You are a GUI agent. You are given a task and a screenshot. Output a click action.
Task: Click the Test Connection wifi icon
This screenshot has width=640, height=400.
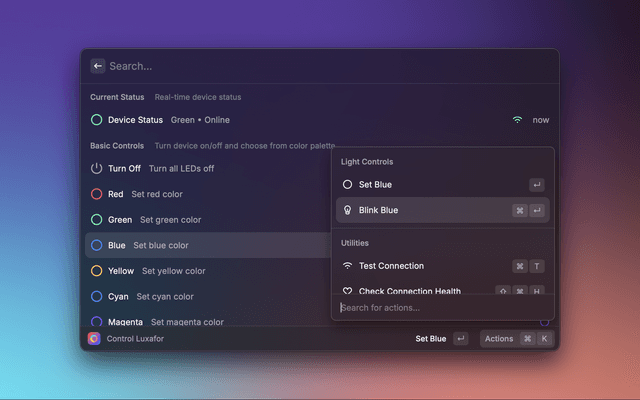pyautogui.click(x=348, y=266)
